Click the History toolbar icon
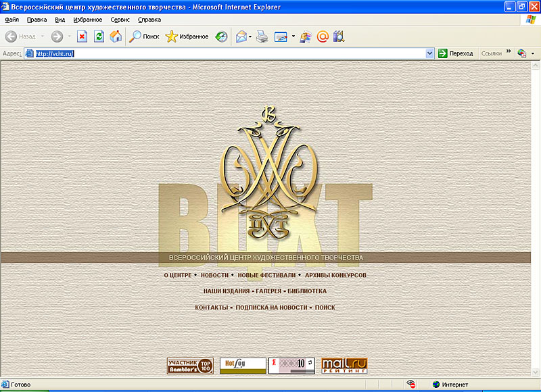This screenshot has width=541, height=392. click(x=221, y=36)
